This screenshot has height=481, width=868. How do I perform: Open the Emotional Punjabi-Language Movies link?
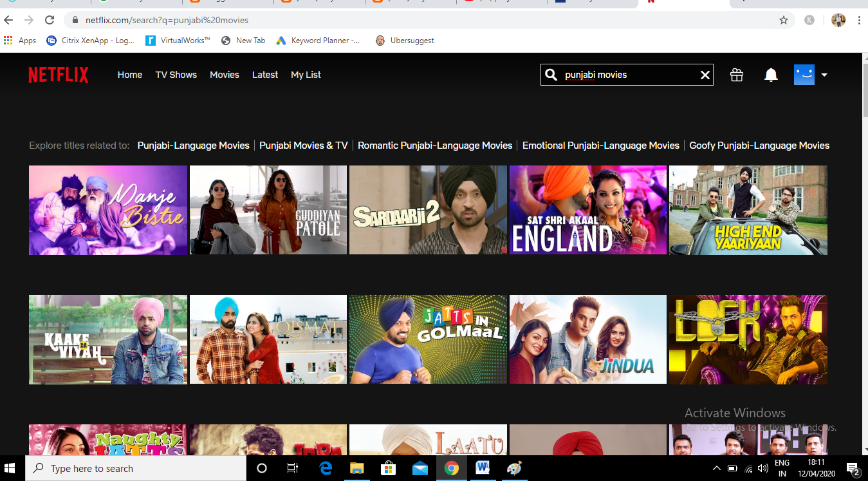(x=601, y=146)
